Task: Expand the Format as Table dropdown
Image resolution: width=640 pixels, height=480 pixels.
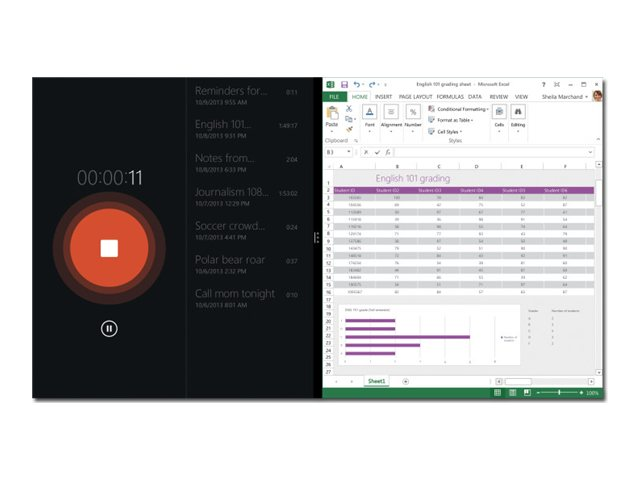Action: point(454,120)
